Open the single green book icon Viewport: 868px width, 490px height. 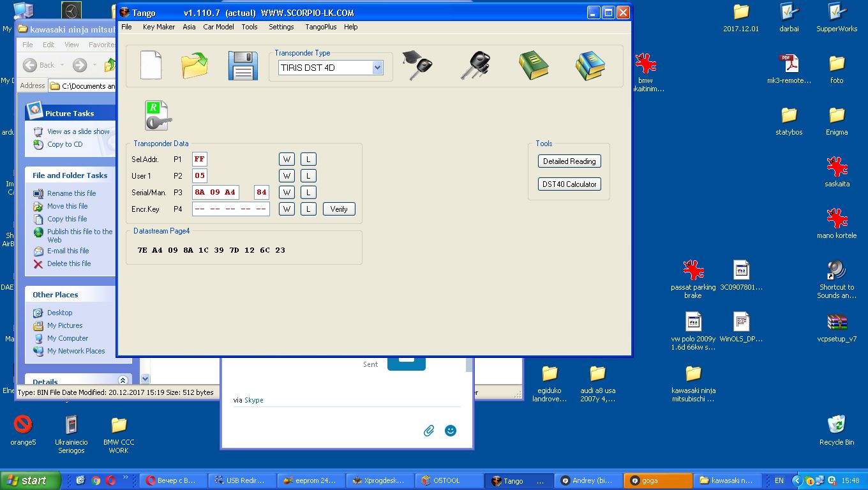click(x=534, y=66)
